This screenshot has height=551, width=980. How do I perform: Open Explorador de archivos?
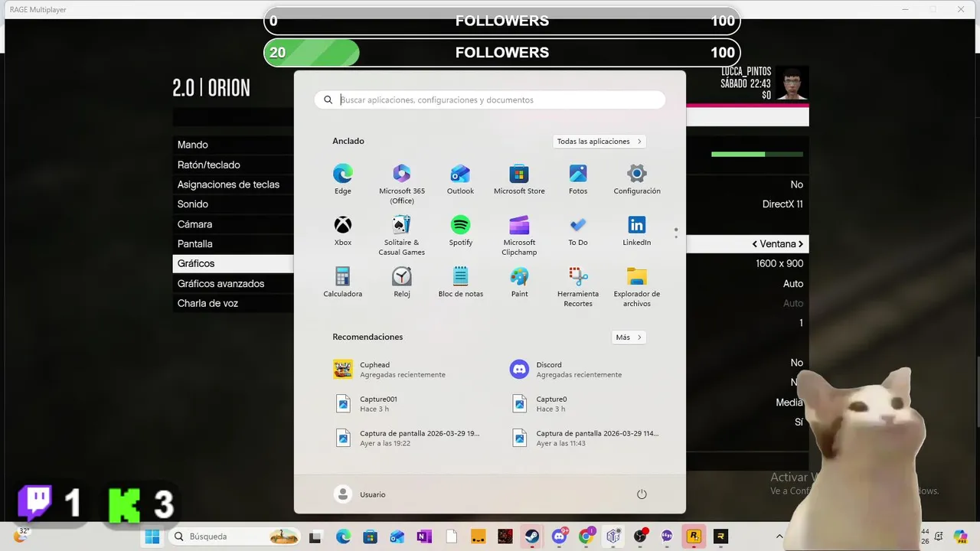pyautogui.click(x=637, y=286)
